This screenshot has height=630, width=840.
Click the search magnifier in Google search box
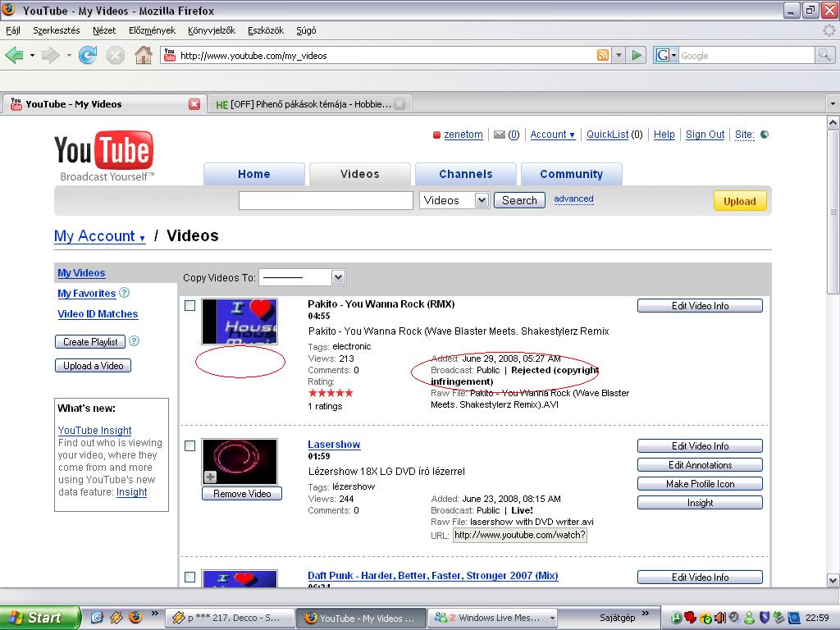(825, 55)
